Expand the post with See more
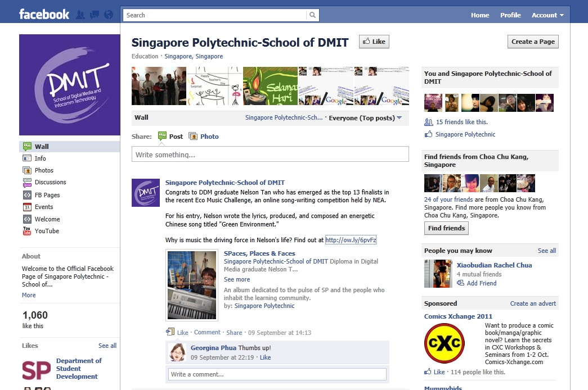 [x=237, y=279]
